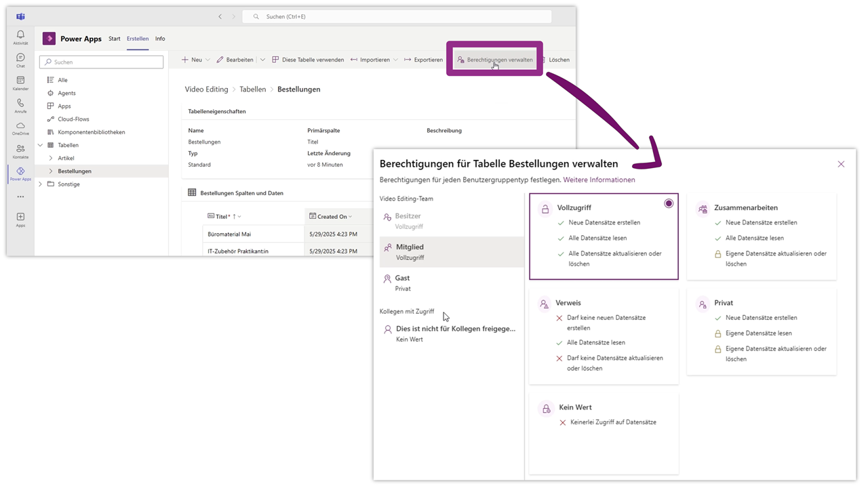The image size is (868, 488).
Task: Click the Apps plus icon in sidebar
Action: click(x=20, y=218)
